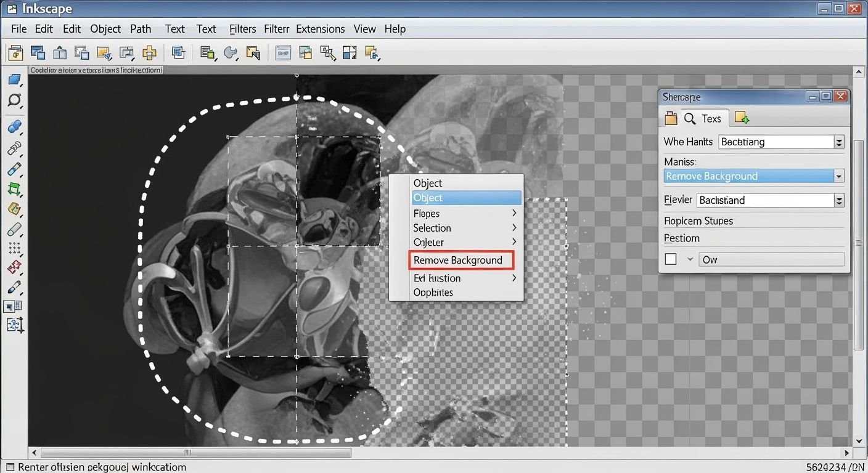The width and height of the screenshot is (868, 473).
Task: Open the Extensions menu
Action: (321, 29)
